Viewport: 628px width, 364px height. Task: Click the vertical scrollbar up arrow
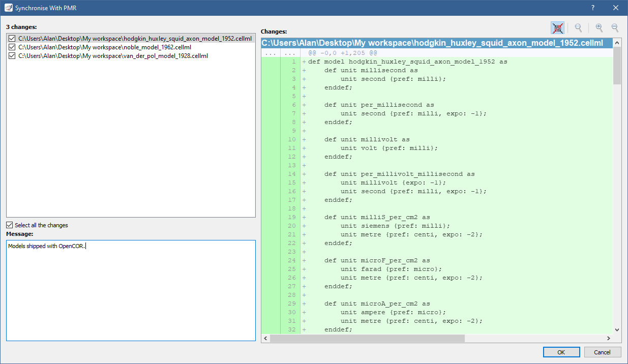617,42
